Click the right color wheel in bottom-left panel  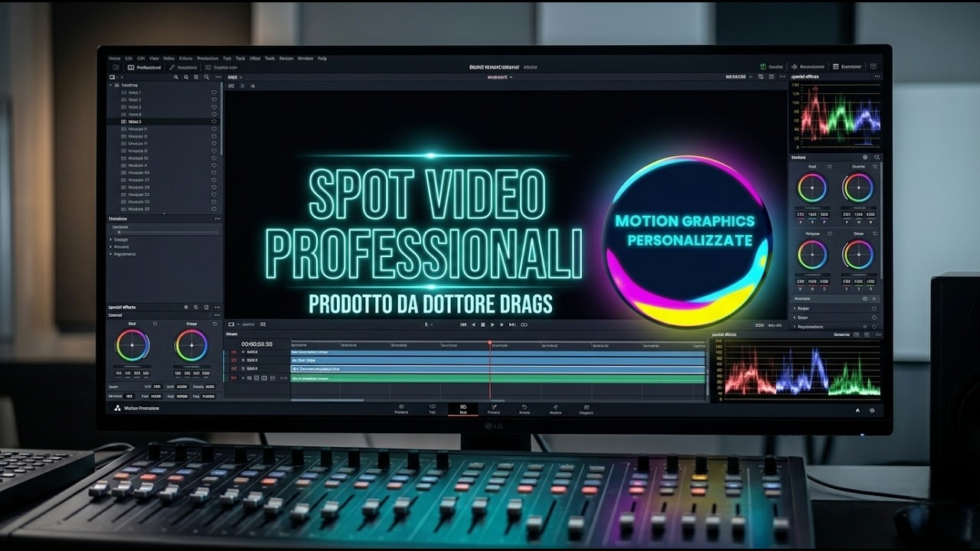coord(191,345)
